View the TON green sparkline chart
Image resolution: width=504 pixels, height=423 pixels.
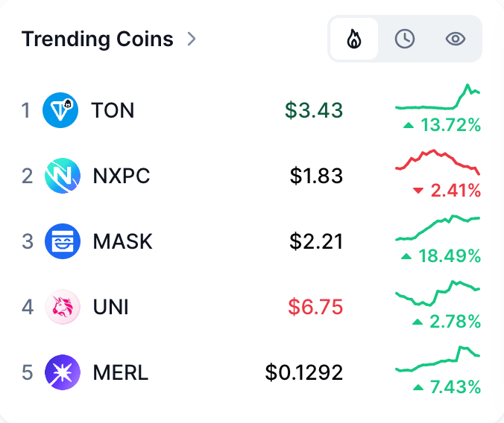tap(438, 97)
